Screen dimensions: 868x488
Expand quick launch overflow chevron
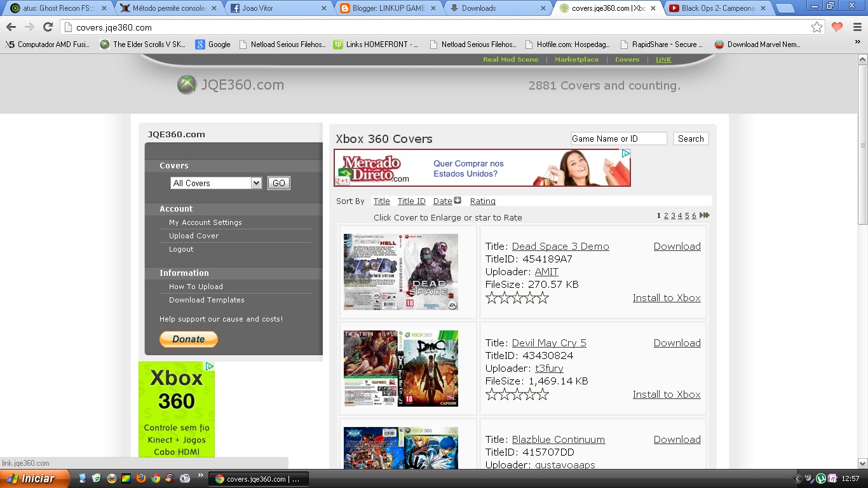click(x=201, y=475)
